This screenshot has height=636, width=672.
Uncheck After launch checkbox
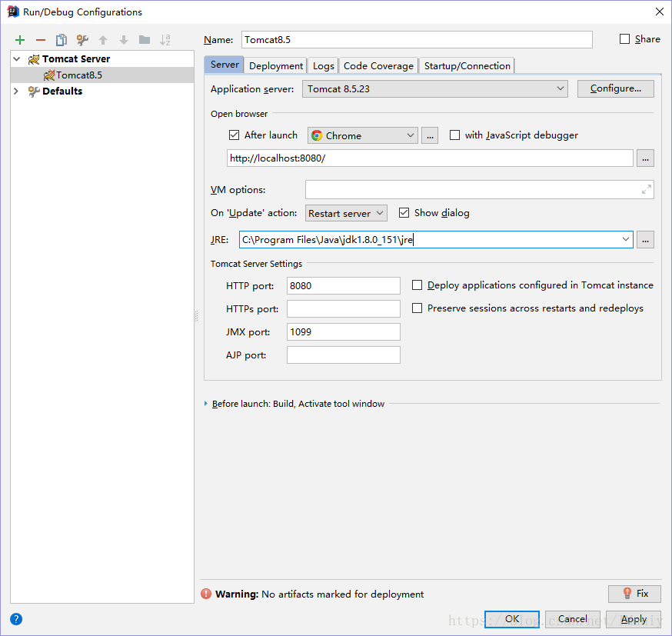(234, 135)
